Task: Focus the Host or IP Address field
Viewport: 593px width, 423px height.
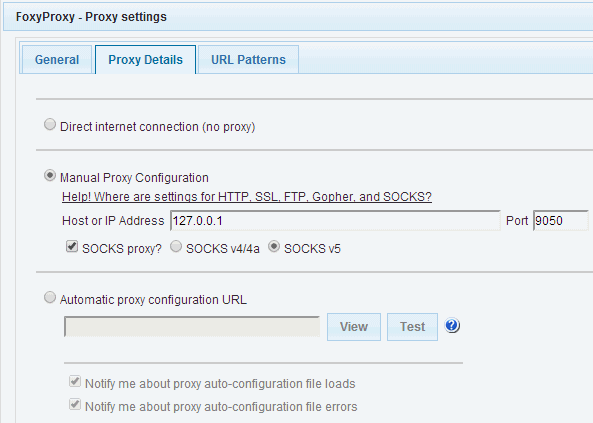Action: [x=335, y=221]
